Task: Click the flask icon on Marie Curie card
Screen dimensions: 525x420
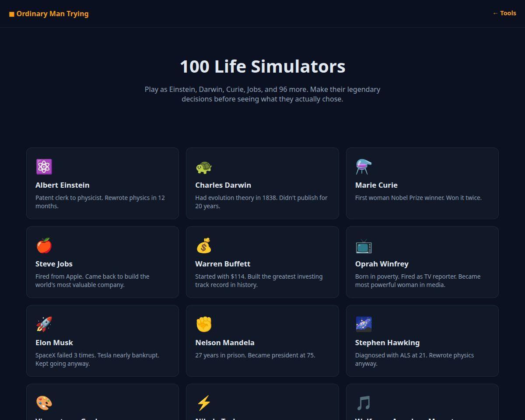Action: 364,167
